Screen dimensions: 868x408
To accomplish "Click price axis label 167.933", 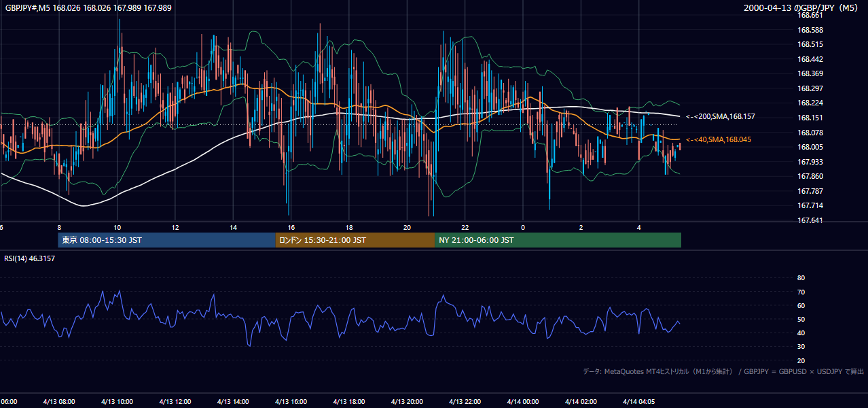I will coord(810,162).
